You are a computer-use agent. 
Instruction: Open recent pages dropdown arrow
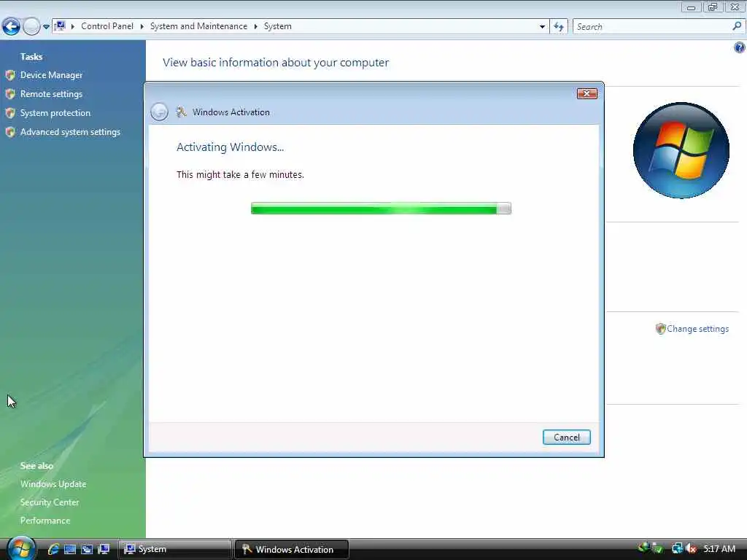[x=46, y=27]
